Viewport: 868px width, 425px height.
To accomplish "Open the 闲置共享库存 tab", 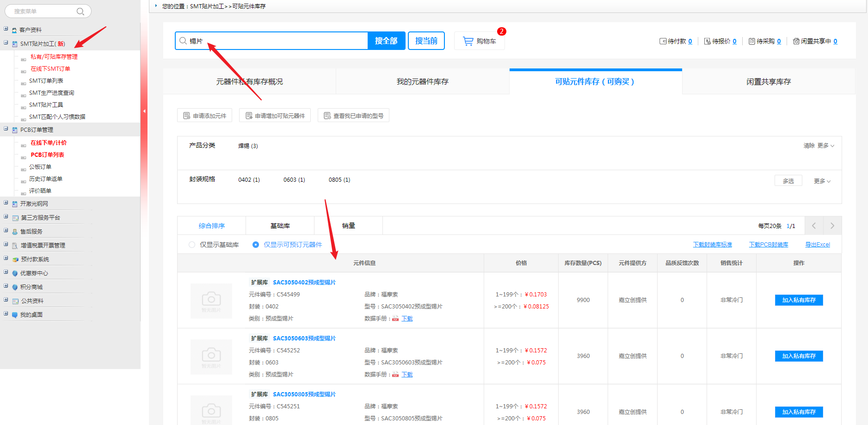I will (768, 82).
